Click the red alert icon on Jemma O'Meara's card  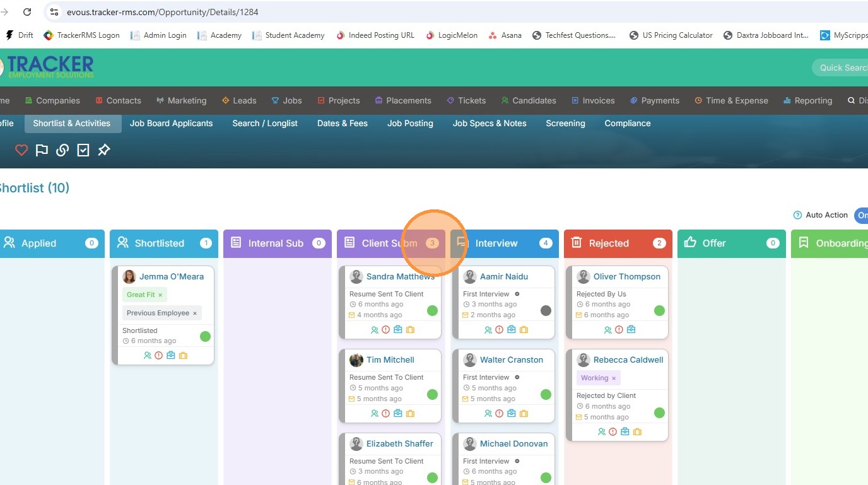159,356
